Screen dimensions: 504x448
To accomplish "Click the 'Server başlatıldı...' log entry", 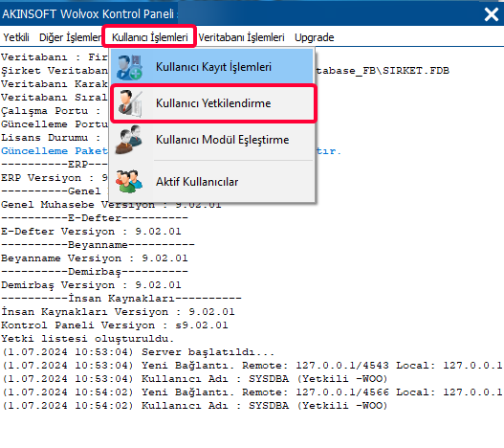I will tap(139, 352).
